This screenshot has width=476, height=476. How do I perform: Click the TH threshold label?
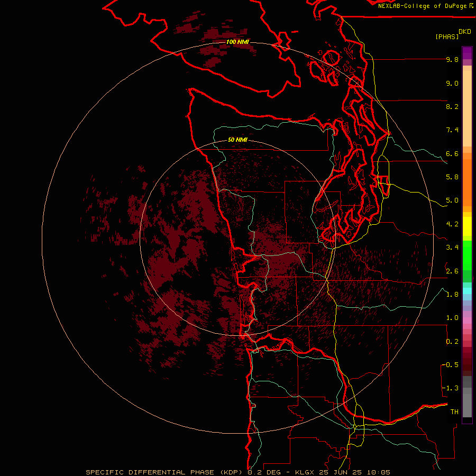tap(454, 412)
